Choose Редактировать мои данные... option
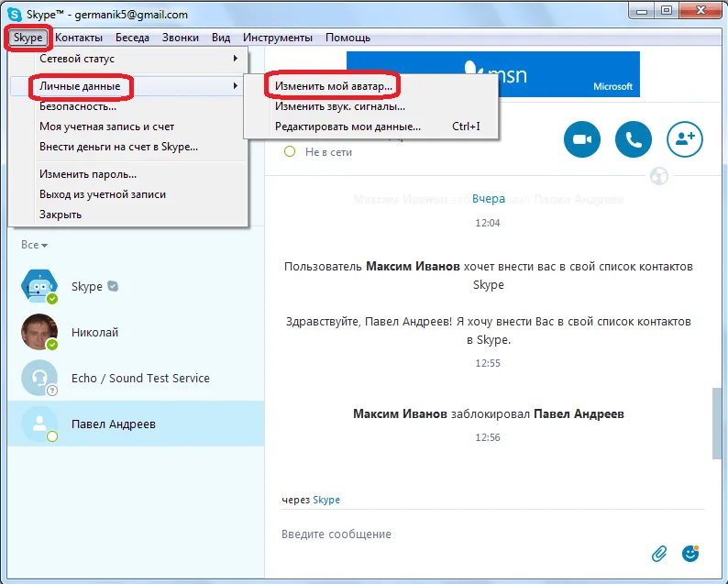 point(371,127)
